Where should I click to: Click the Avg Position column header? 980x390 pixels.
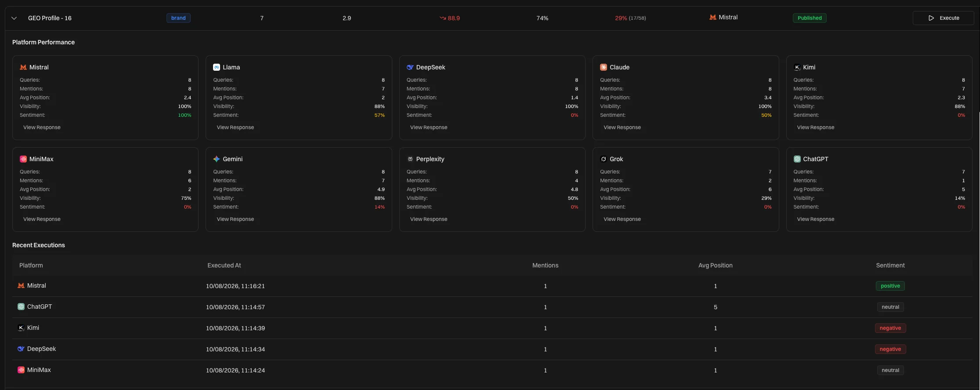click(x=716, y=265)
